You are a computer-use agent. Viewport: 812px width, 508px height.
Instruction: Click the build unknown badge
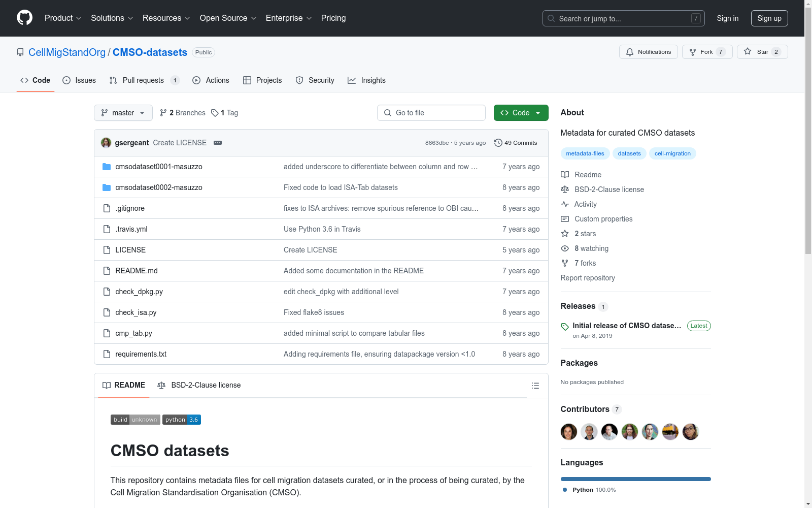click(x=136, y=420)
